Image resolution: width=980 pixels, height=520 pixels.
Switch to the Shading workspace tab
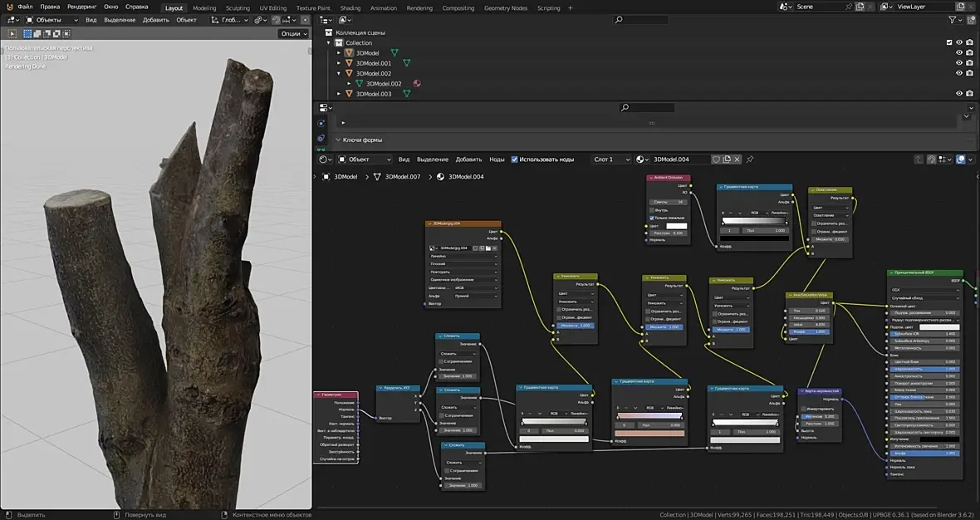[x=350, y=7]
